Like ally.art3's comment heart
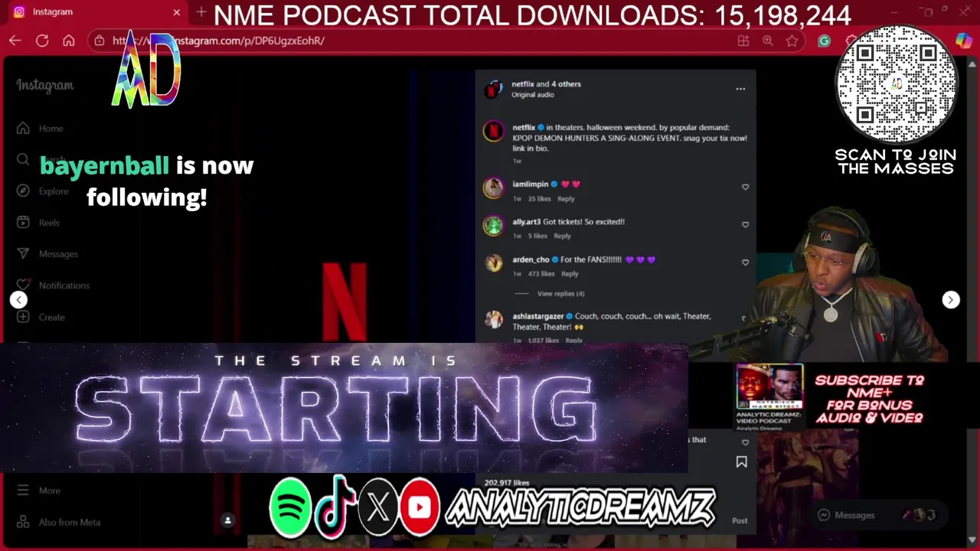980x551 pixels. pos(745,224)
